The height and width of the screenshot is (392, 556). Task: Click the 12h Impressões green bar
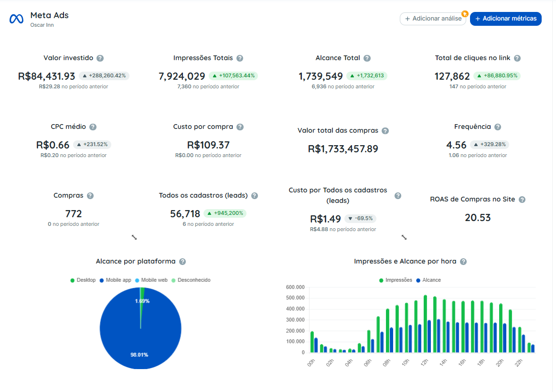click(x=425, y=324)
